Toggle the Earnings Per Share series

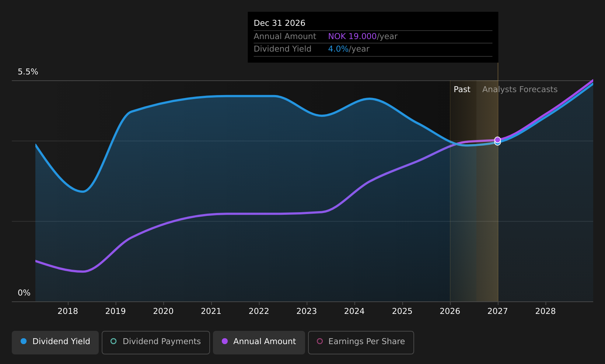[x=361, y=342]
